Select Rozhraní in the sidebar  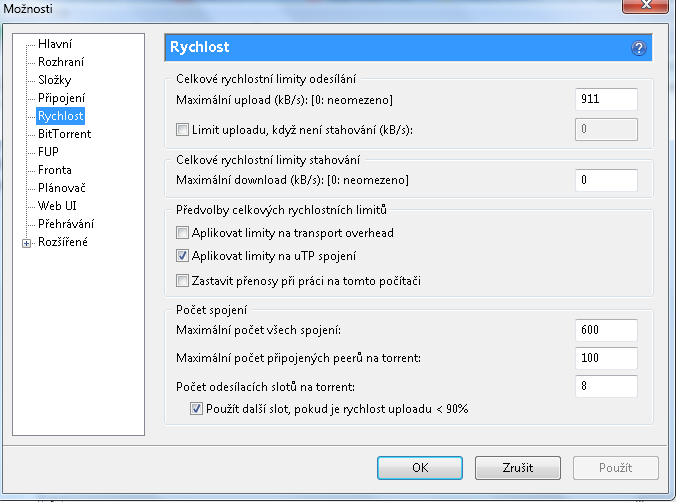coord(61,62)
